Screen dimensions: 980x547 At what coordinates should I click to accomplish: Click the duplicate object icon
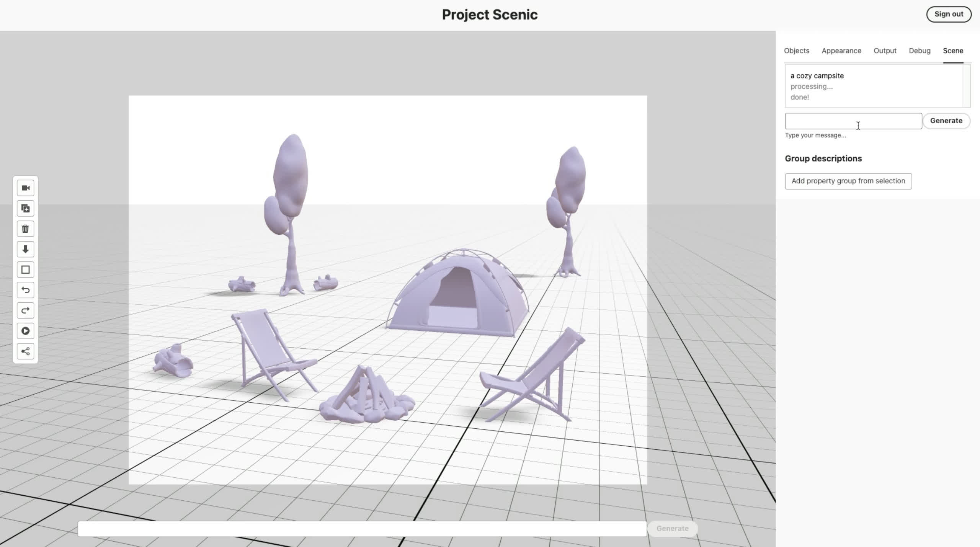point(25,209)
